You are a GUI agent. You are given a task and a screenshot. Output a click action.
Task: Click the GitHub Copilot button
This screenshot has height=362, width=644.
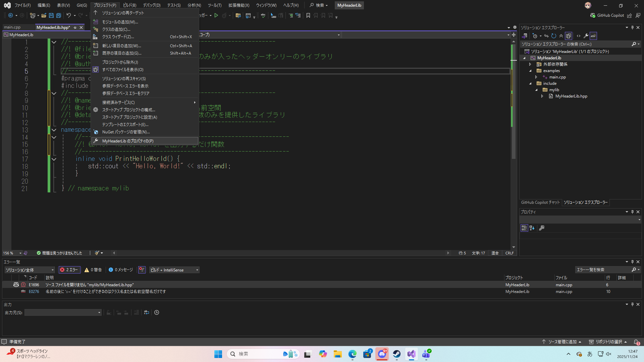607,15
